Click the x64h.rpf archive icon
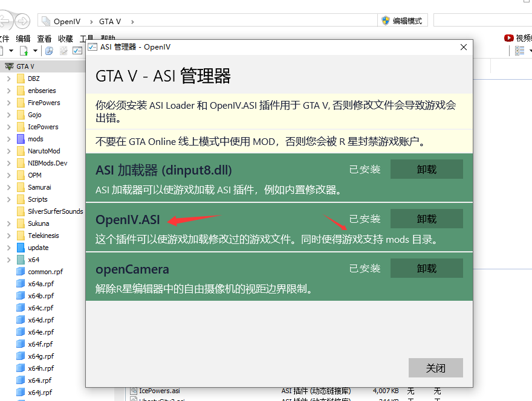The image size is (532, 401). click(x=21, y=368)
